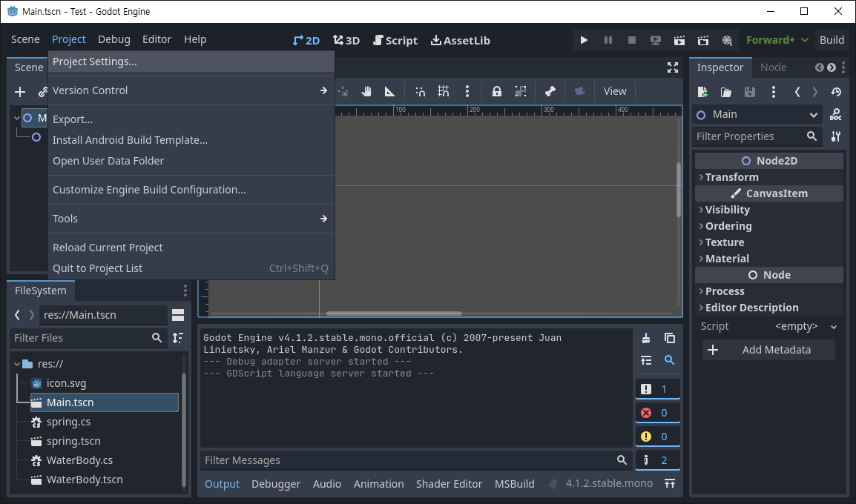Run the project with the play button
Screen dimensions: 856x504
[584, 40]
